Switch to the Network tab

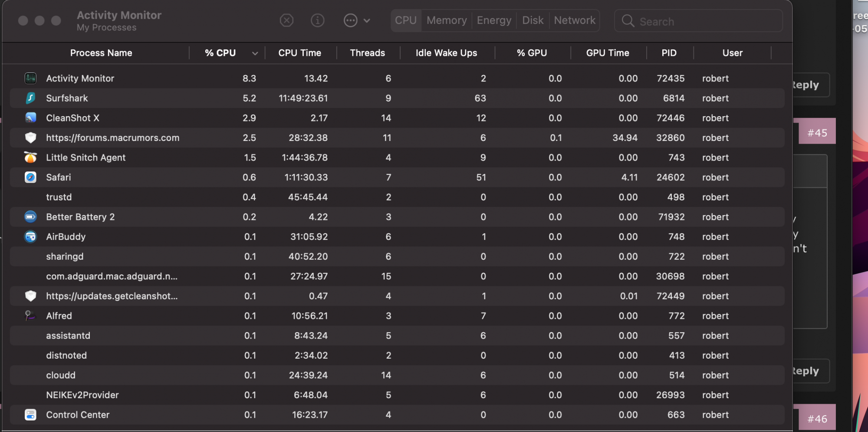pos(575,20)
